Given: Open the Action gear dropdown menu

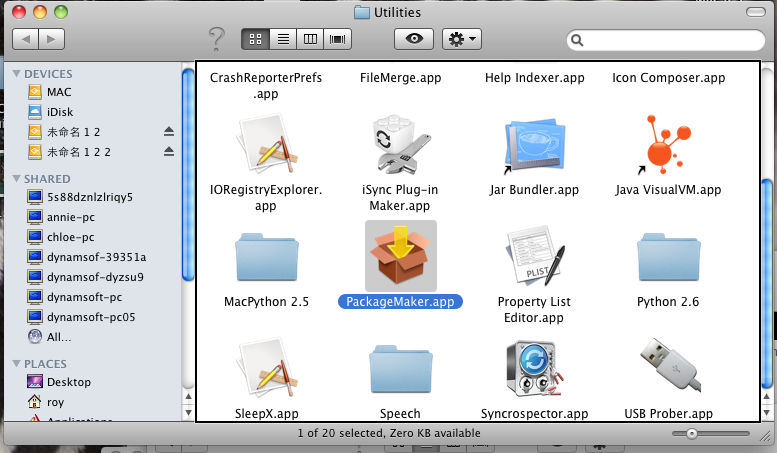Looking at the screenshot, I should [x=462, y=39].
